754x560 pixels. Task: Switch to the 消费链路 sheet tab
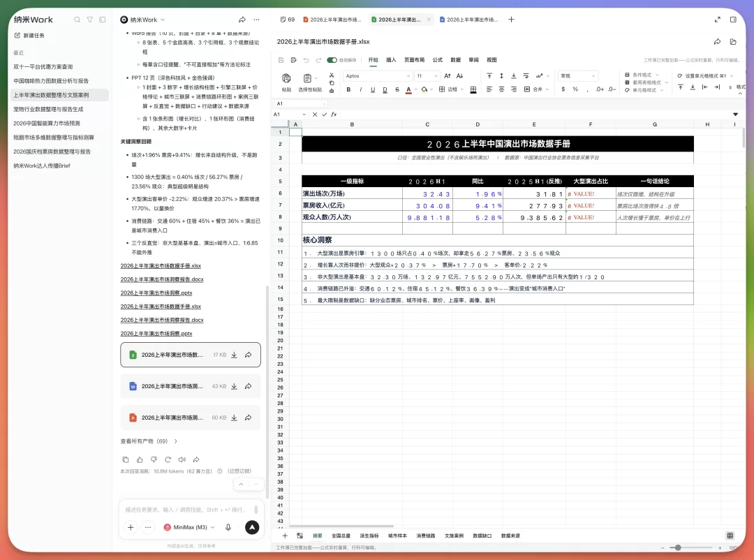[x=426, y=536]
